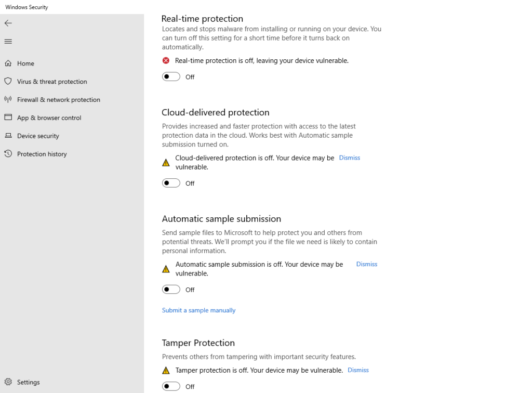Click the shield icon for Virus protection
The width and height of the screenshot is (532, 393).
(x=8, y=81)
